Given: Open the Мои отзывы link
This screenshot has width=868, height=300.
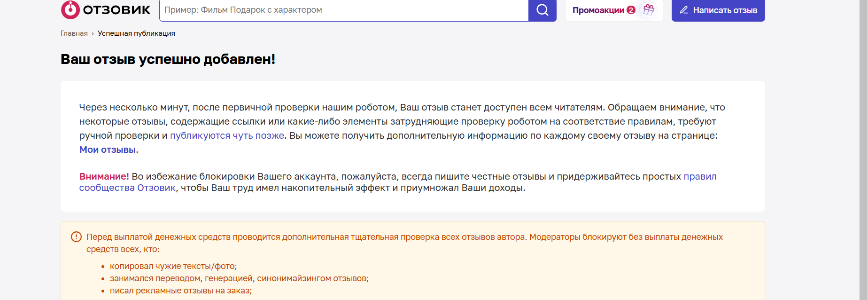Looking at the screenshot, I should [108, 150].
